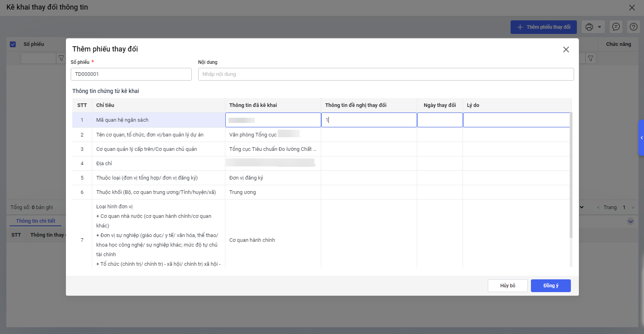Click the dialog table's vertical scrollbar
This screenshot has width=644, height=334.
[570, 176]
